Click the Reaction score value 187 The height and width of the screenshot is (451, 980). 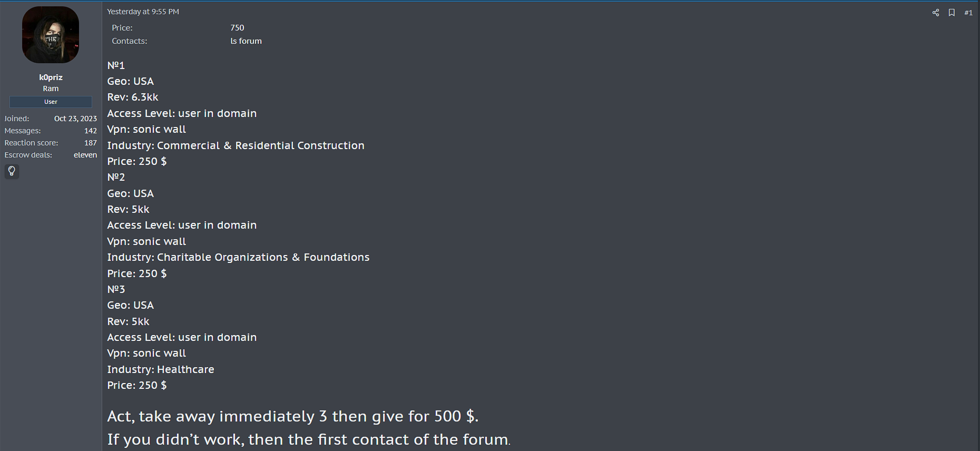[x=91, y=143]
